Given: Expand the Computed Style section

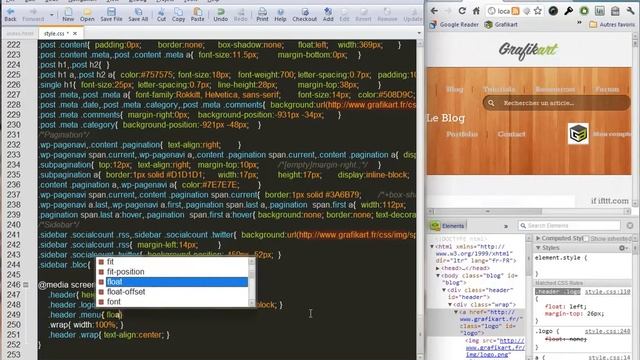Looking at the screenshot, I should coord(538,238).
